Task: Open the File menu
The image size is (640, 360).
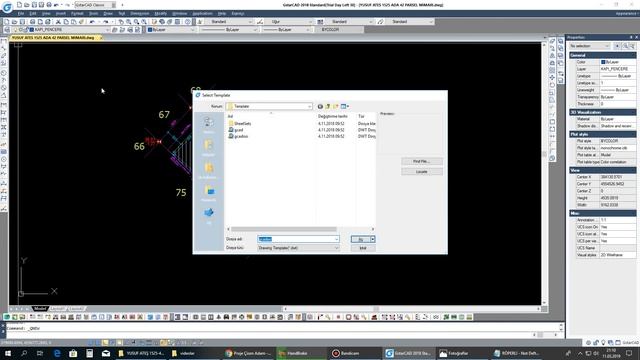Action: [x=21, y=13]
